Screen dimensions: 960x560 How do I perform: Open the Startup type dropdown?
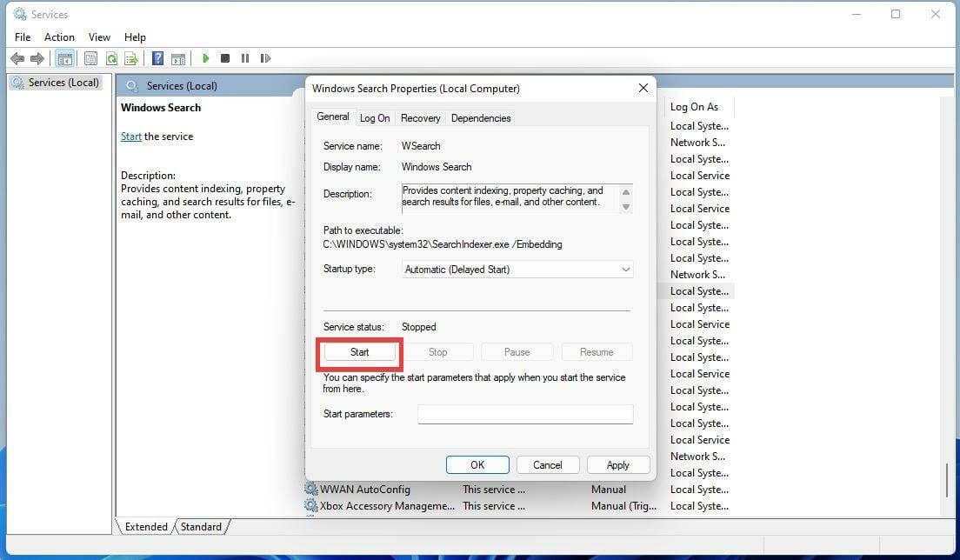coord(625,269)
